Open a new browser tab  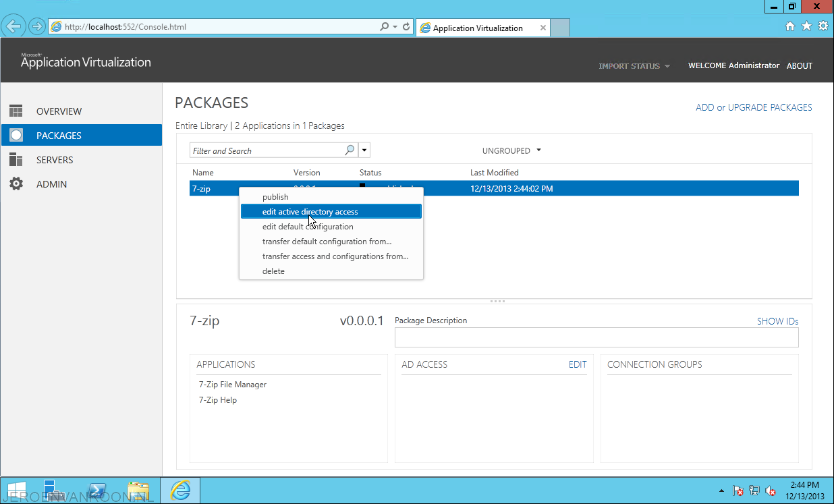pyautogui.click(x=561, y=28)
